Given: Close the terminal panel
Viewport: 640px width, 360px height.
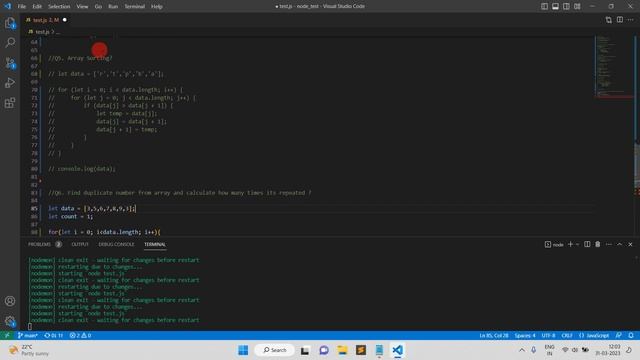Looking at the screenshot, I should point(630,244).
